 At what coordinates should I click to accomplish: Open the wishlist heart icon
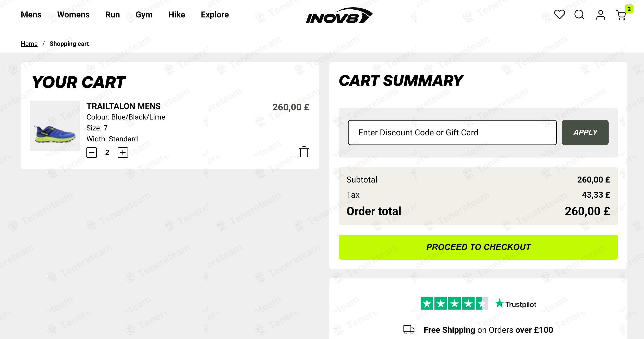559,15
